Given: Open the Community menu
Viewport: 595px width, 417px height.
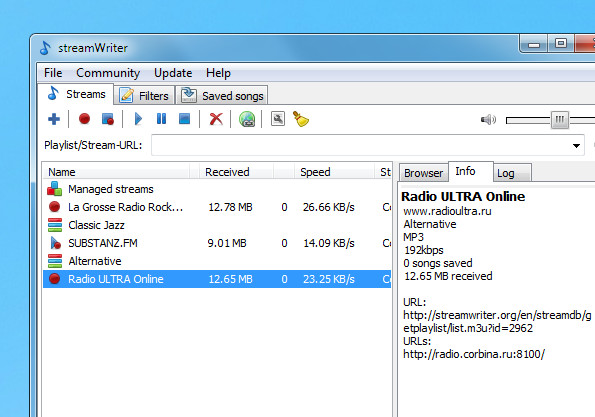Looking at the screenshot, I should 108,72.
